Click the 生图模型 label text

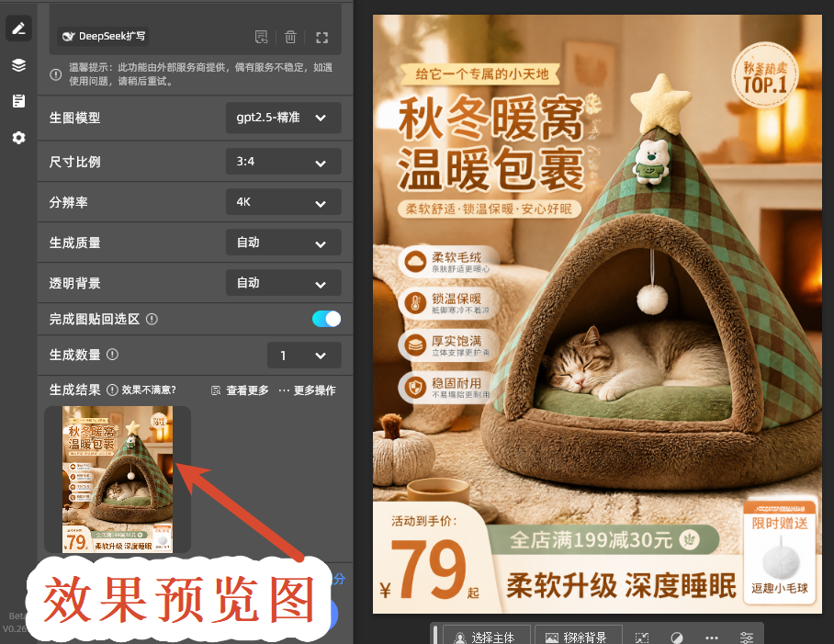click(75, 118)
